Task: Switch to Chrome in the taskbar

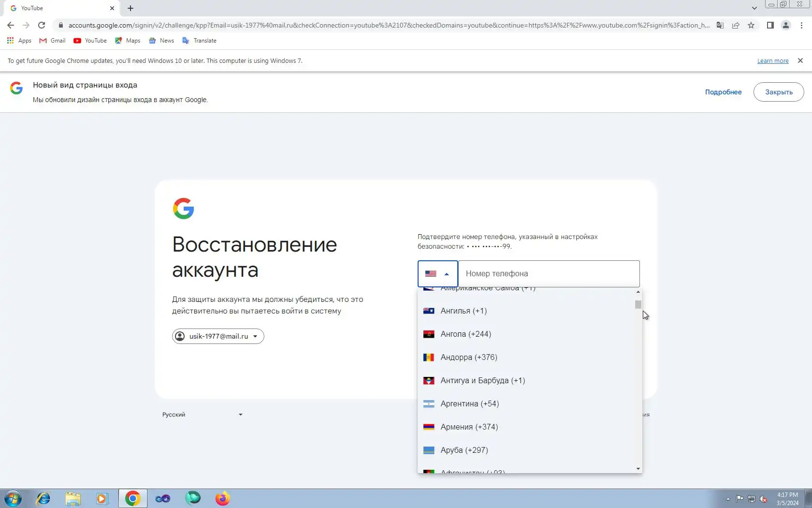Action: coord(132,498)
